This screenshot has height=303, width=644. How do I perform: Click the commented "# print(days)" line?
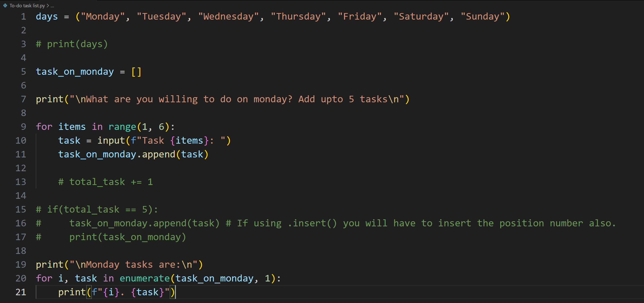(72, 44)
